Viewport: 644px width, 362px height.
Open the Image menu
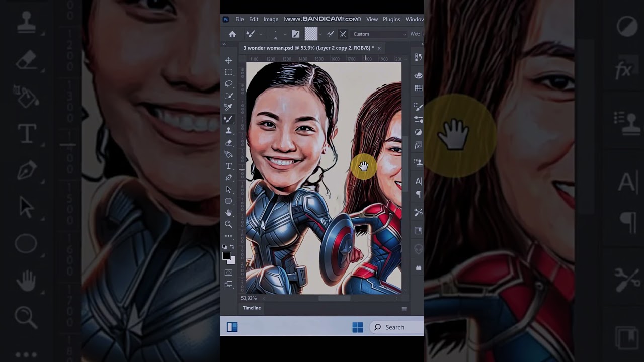[x=271, y=19]
